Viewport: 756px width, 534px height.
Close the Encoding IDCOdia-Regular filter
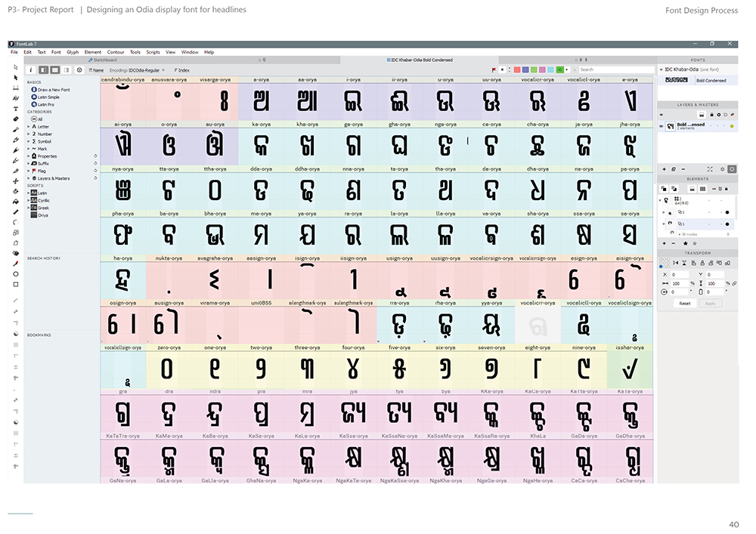163,70
